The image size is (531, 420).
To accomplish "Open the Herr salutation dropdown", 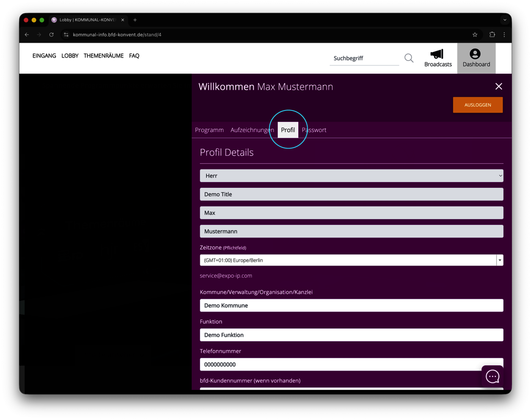I will (x=352, y=176).
